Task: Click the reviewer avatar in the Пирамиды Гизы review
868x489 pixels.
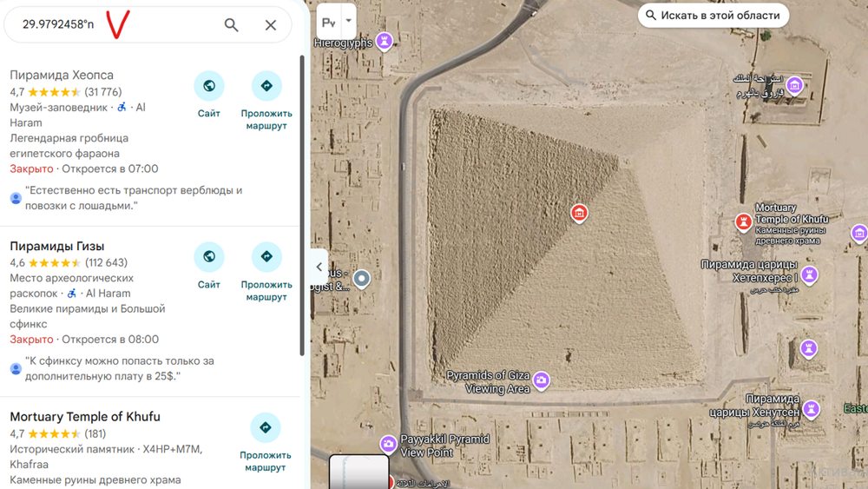Action: click(16, 369)
